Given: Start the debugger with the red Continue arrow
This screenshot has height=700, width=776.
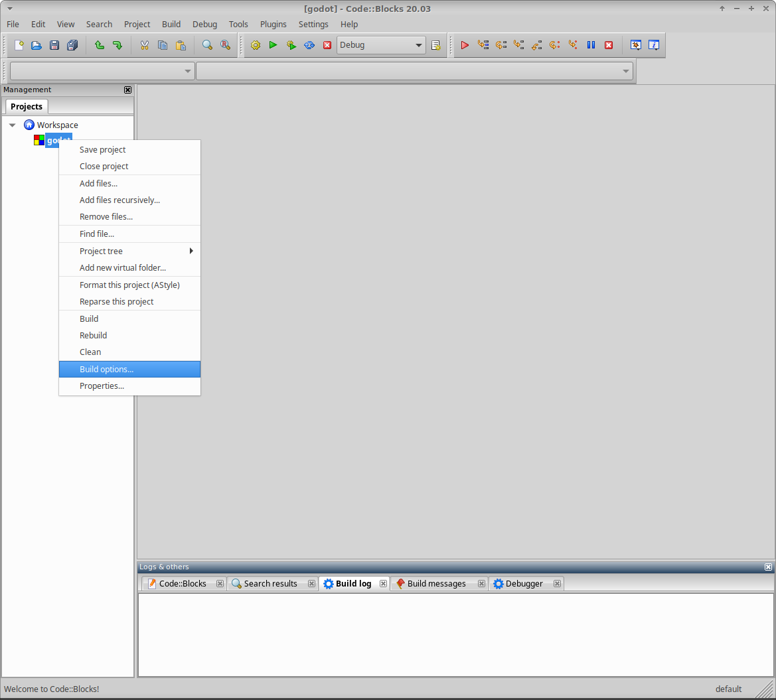Looking at the screenshot, I should point(464,45).
